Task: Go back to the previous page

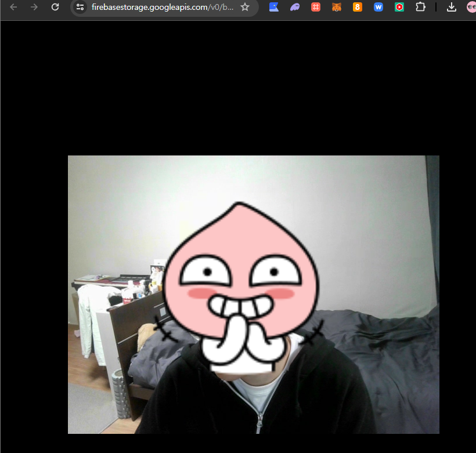Action: 13,7
